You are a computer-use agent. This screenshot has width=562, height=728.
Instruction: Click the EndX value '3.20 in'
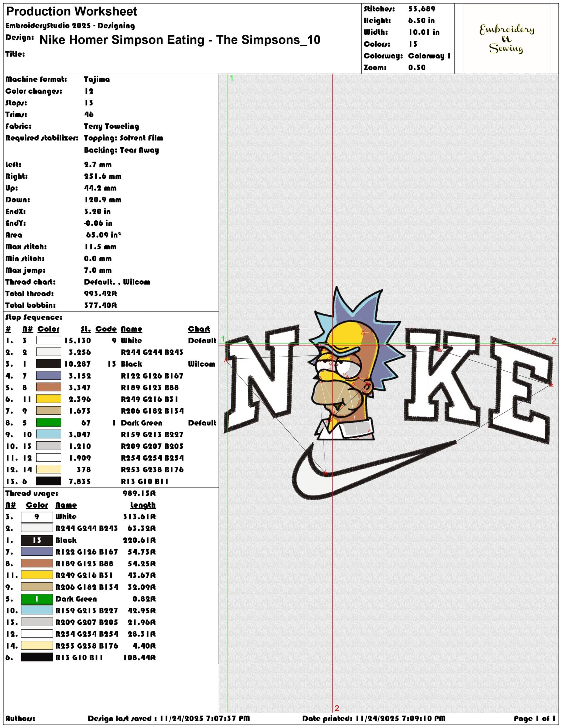pyautogui.click(x=97, y=211)
